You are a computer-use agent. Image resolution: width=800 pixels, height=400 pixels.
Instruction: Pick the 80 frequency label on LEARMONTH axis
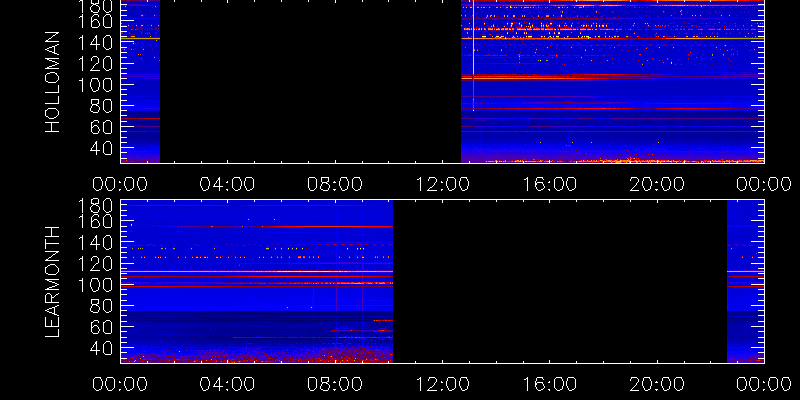point(103,306)
